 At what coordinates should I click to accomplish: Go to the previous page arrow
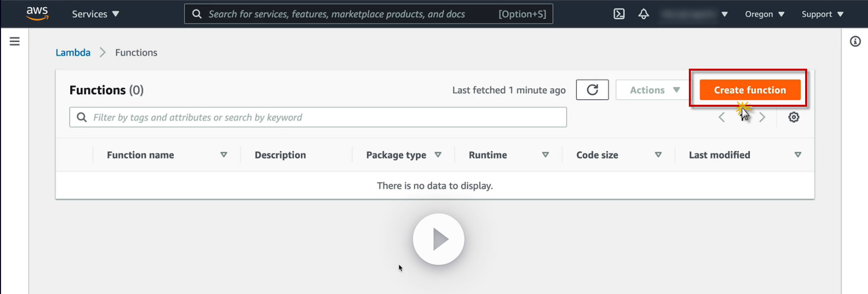722,117
